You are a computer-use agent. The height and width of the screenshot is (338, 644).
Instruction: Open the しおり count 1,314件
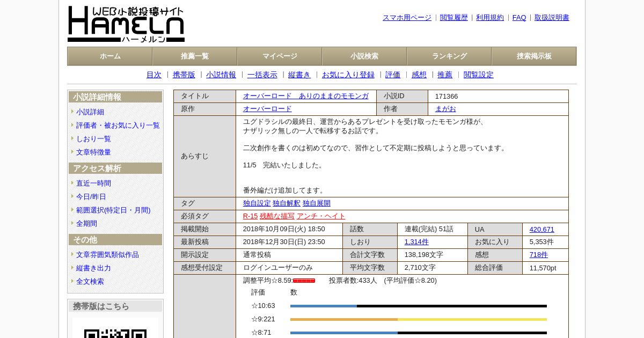point(416,242)
